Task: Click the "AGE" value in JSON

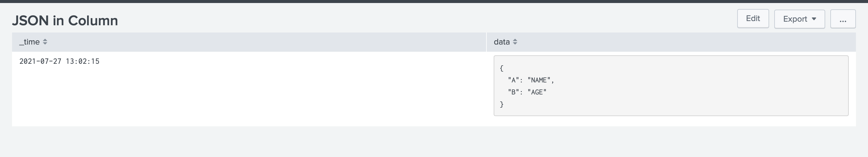Action: click(537, 92)
